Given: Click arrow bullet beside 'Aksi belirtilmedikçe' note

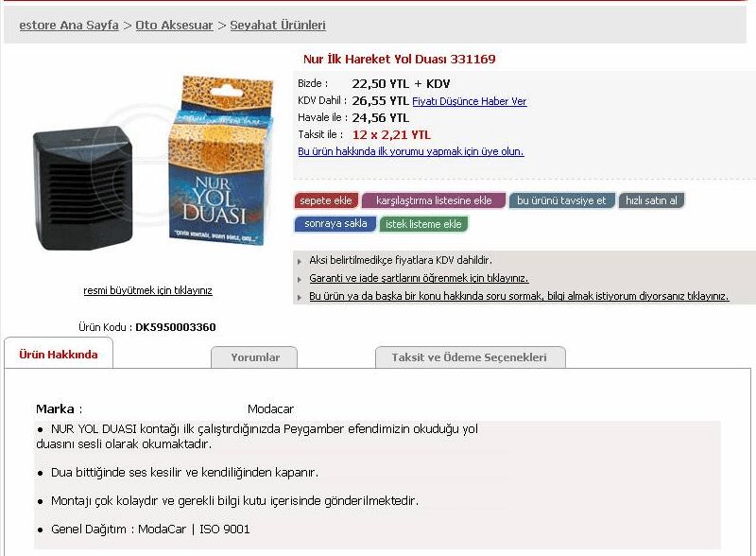Looking at the screenshot, I should (x=300, y=262).
